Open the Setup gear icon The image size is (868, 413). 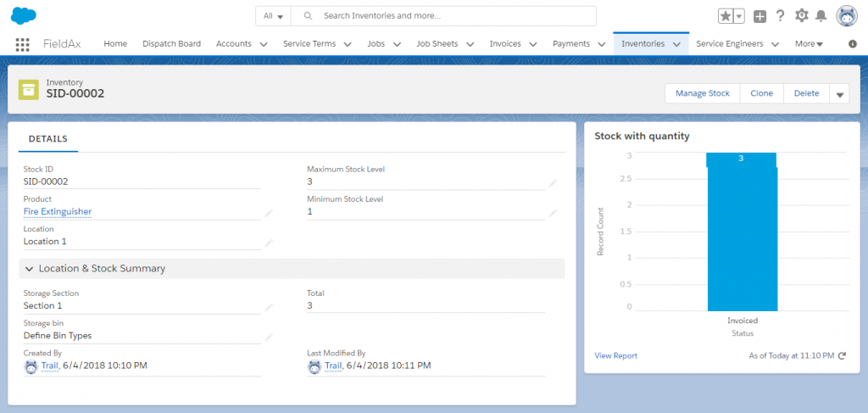pos(801,16)
